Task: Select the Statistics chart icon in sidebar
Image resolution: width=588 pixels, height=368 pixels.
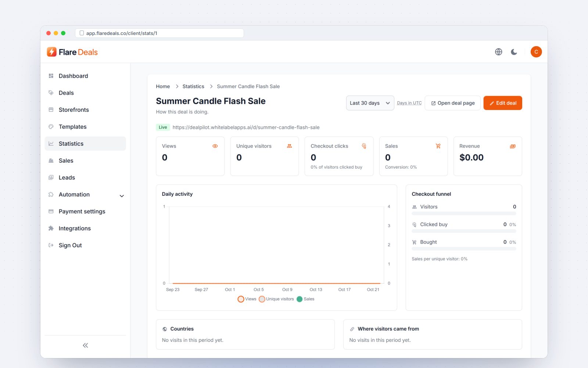Action: pyautogui.click(x=51, y=144)
